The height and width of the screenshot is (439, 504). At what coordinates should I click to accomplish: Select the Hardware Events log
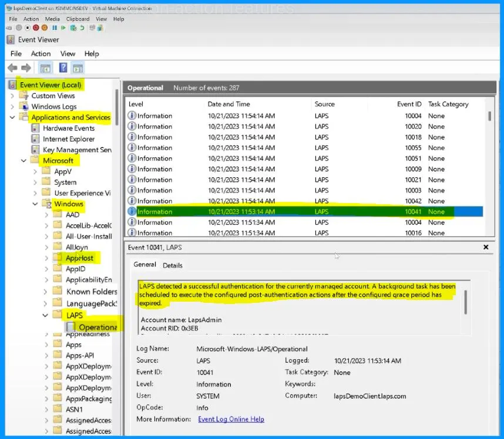[69, 128]
